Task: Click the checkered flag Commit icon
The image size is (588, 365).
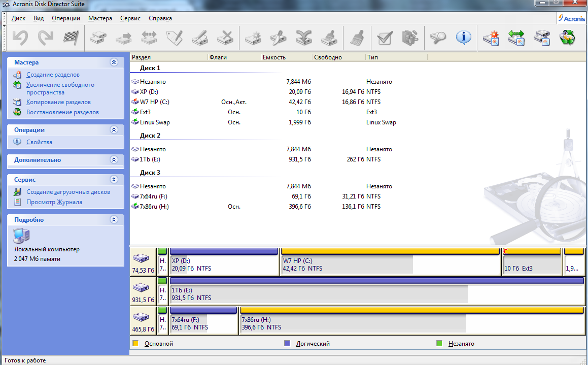Action: point(71,38)
